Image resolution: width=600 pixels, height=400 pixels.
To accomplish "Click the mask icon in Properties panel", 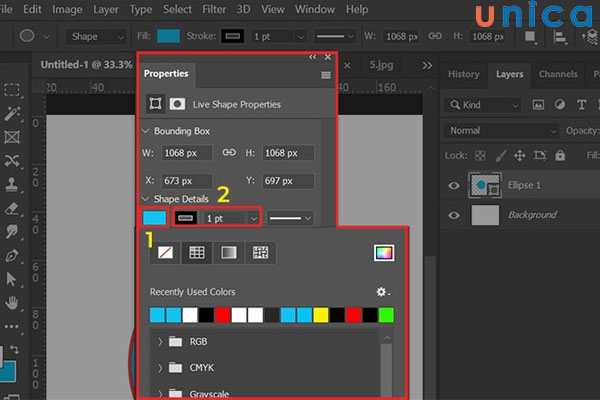I will coord(177,104).
